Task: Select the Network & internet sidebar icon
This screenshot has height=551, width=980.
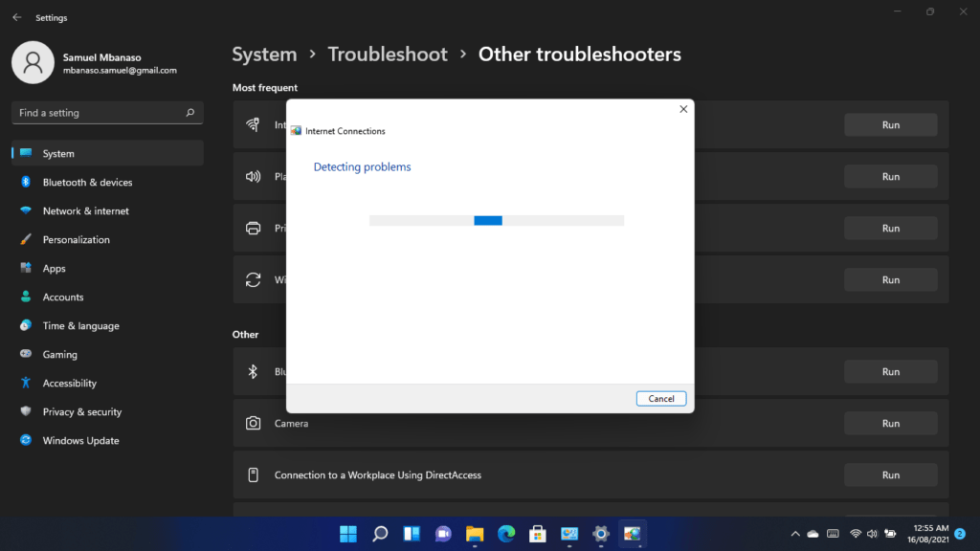Action: click(27, 210)
